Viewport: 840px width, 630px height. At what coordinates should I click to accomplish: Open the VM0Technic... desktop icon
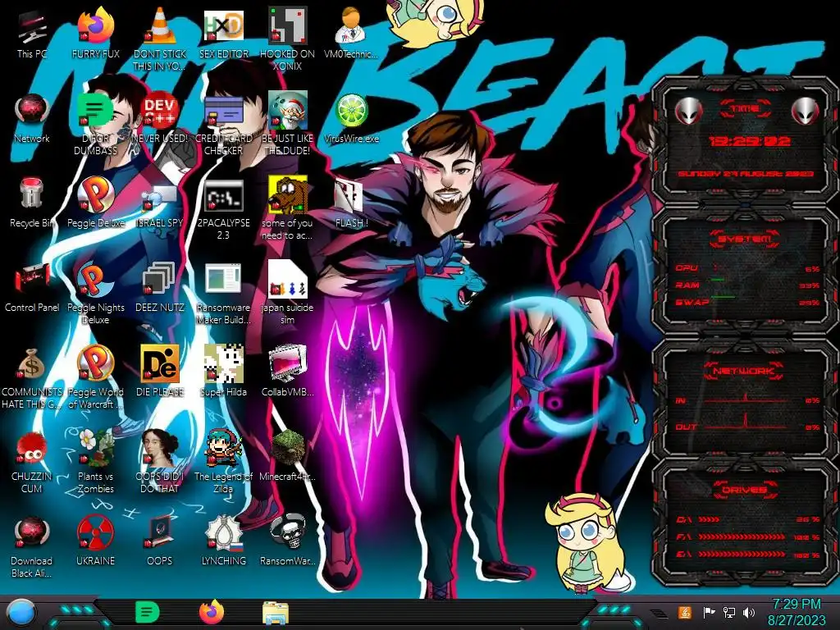pos(351,34)
